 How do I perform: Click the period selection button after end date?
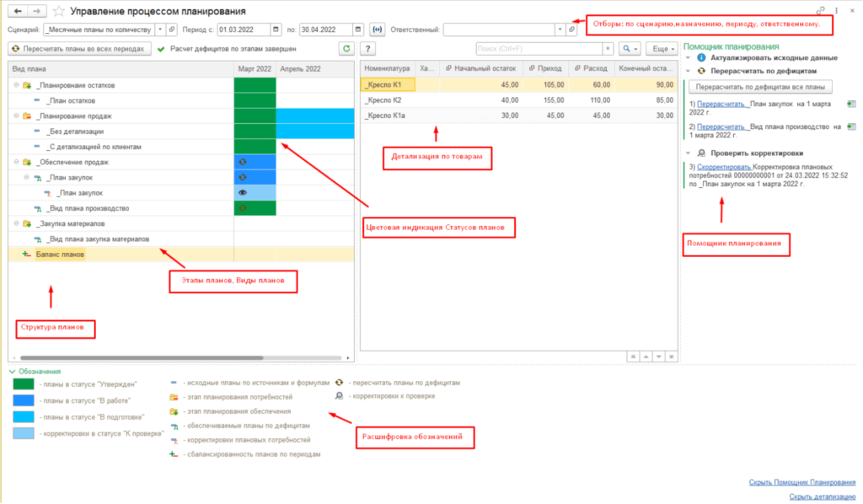click(x=377, y=29)
